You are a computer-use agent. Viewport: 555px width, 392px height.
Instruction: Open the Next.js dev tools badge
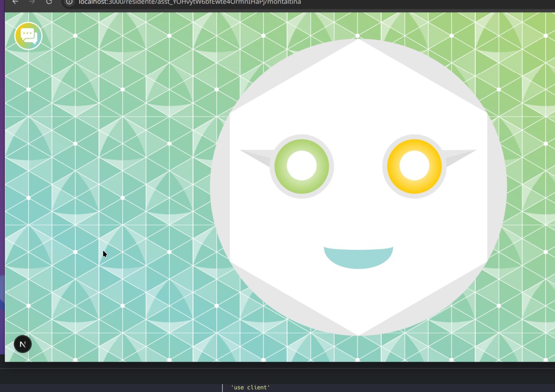[x=23, y=344]
